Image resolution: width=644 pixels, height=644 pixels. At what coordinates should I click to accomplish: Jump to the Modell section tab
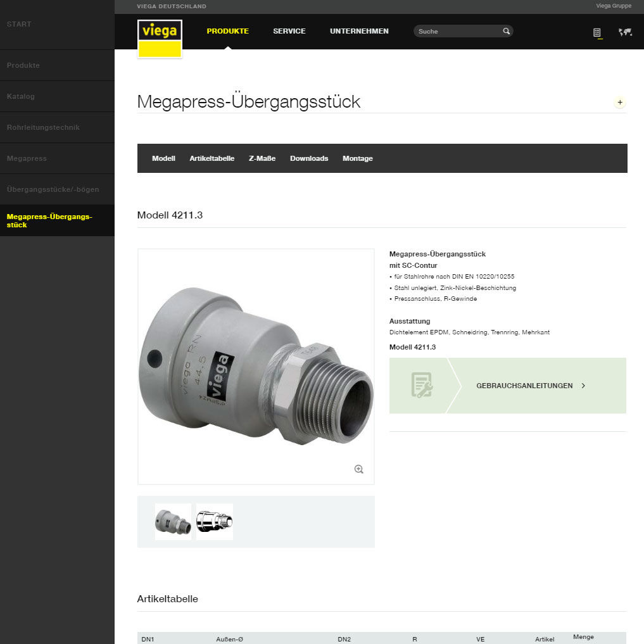[163, 158]
